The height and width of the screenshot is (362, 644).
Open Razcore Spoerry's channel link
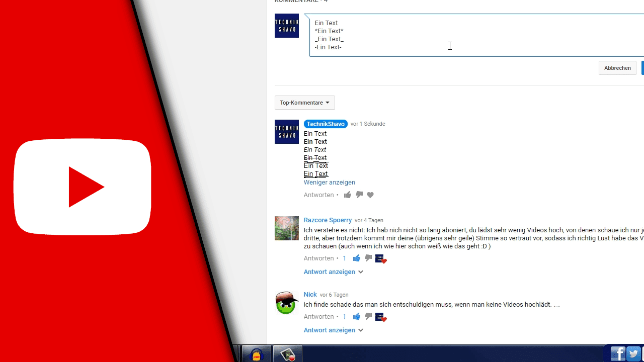328,220
